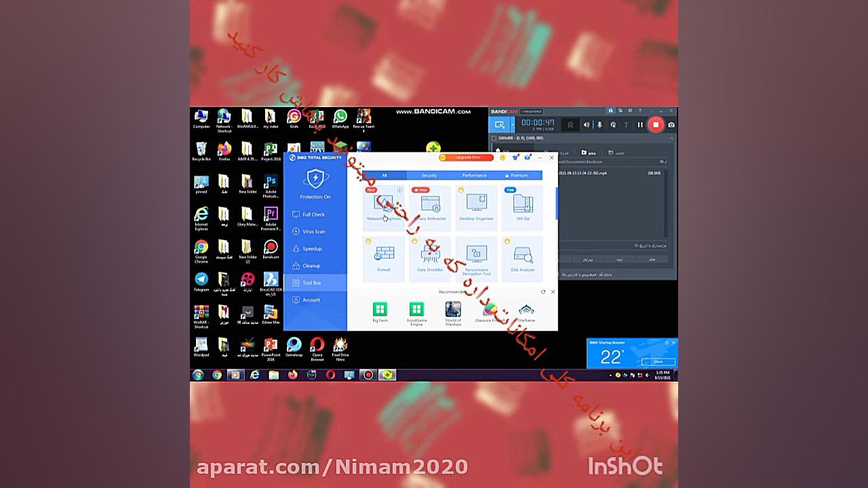This screenshot has width=868, height=488.
Task: Click the orange Upgrade Now button
Action: coord(468,157)
